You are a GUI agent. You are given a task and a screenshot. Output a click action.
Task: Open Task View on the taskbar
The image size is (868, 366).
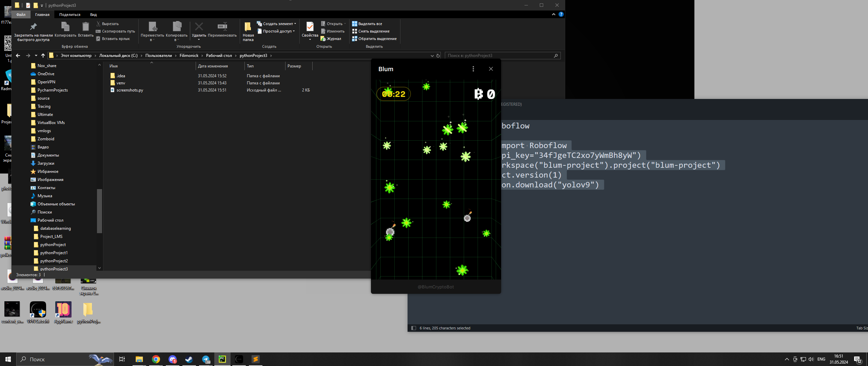(122, 359)
